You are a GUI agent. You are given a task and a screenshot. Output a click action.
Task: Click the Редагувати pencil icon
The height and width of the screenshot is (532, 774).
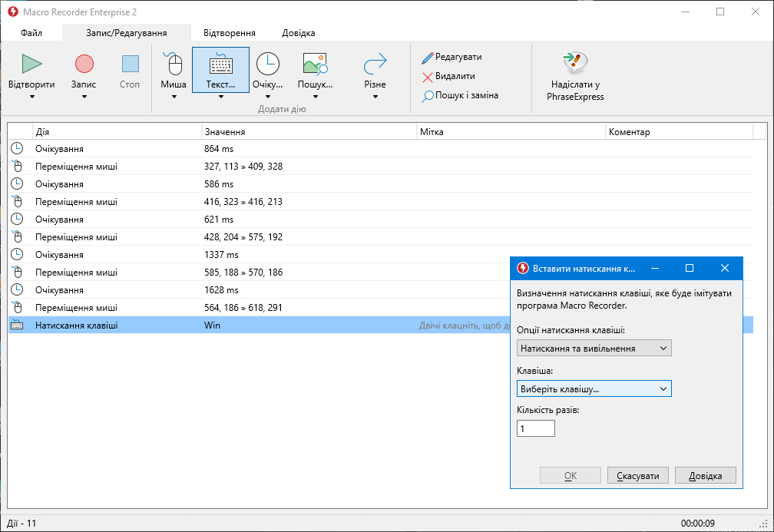[428, 58]
